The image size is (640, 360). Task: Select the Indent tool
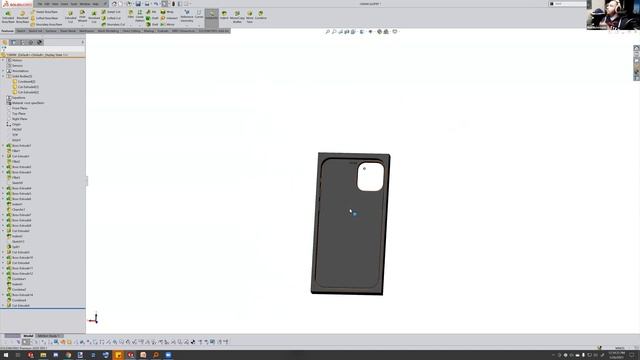point(224,15)
